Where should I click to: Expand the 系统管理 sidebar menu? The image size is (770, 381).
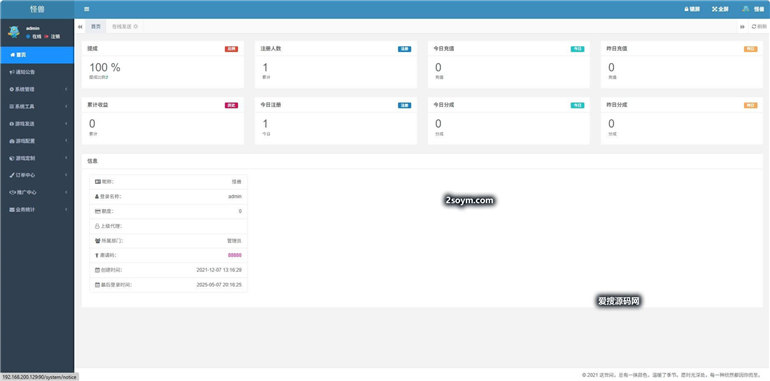37,89
